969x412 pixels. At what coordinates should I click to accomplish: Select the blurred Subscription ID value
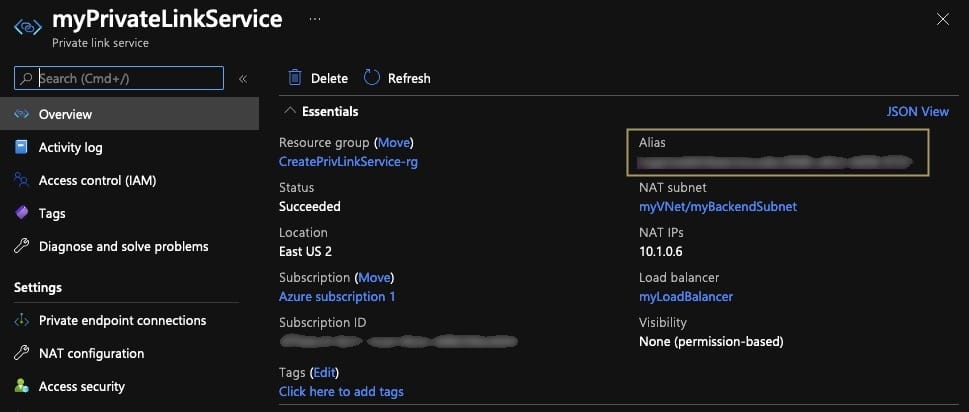point(399,341)
